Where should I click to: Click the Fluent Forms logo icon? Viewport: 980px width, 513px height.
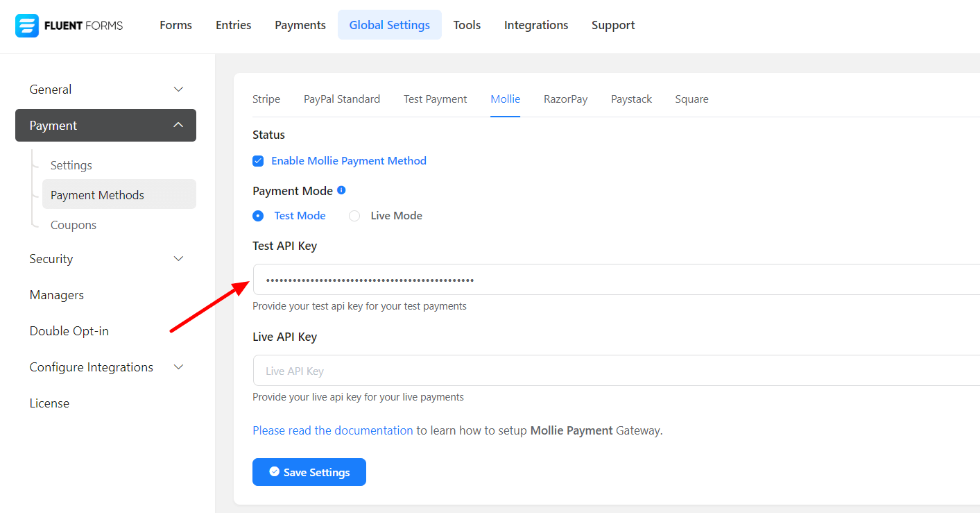27,26
